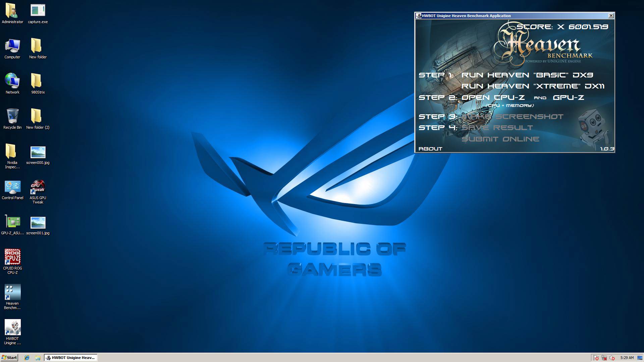
Task: Click Take Screenshot in Step 3
Action: coord(513,117)
